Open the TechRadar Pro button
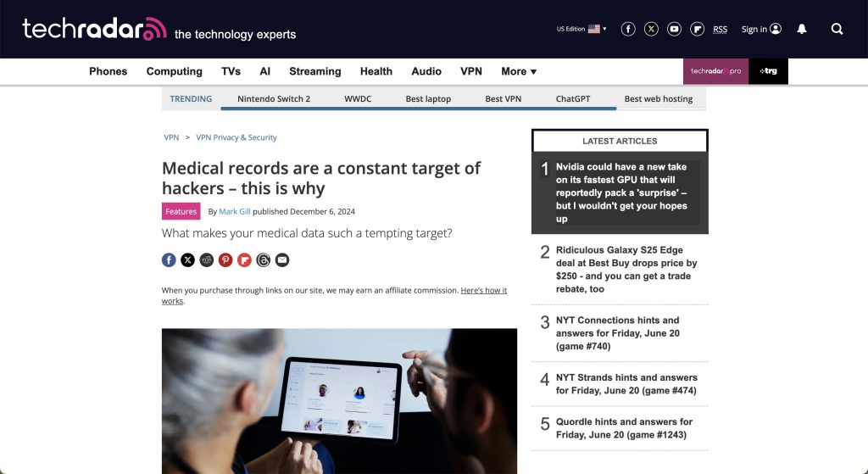The height and width of the screenshot is (474, 868). point(715,71)
